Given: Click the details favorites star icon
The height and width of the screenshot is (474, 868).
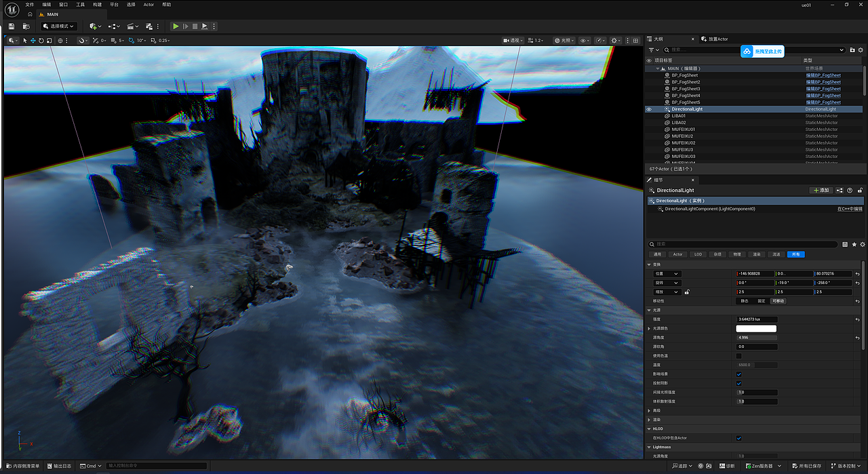Looking at the screenshot, I should (854, 244).
